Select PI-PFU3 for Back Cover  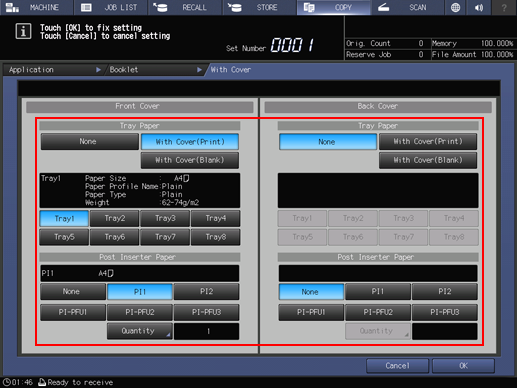pos(445,312)
